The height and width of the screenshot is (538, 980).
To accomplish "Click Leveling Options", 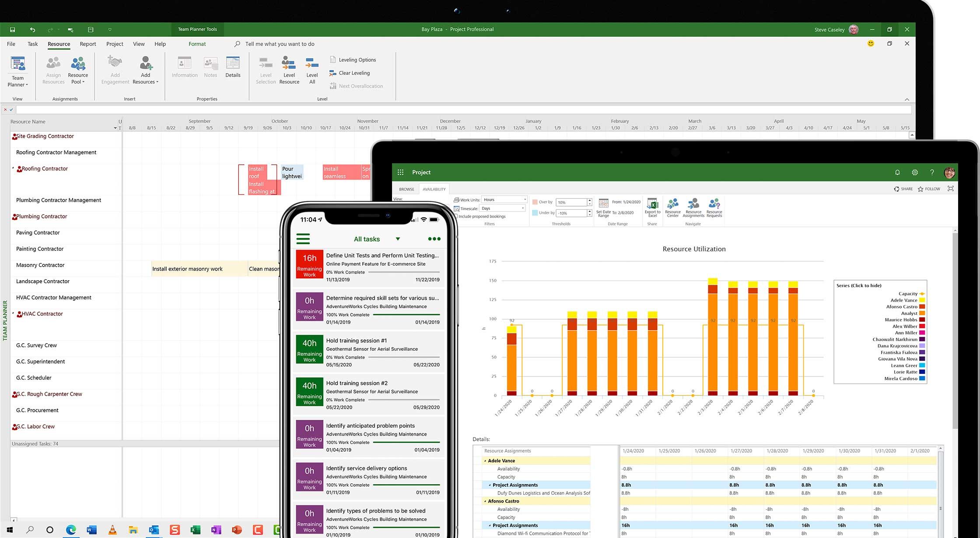I will pos(353,60).
